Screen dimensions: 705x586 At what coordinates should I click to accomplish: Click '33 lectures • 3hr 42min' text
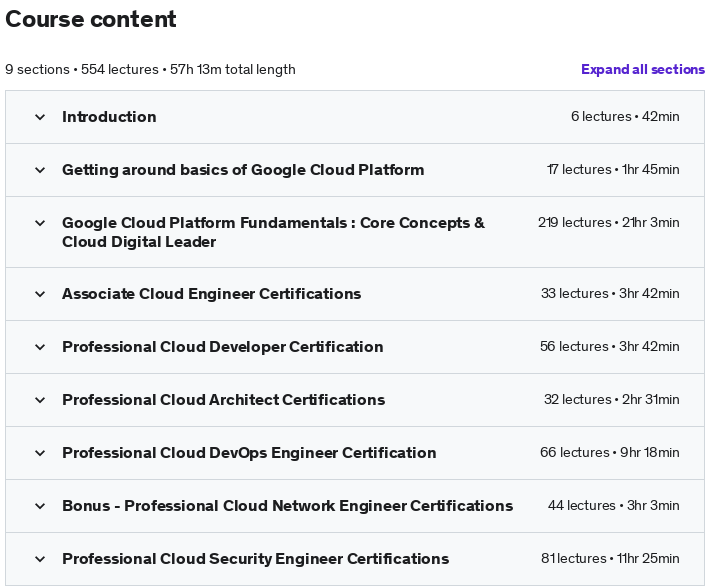pyautogui.click(x=610, y=294)
